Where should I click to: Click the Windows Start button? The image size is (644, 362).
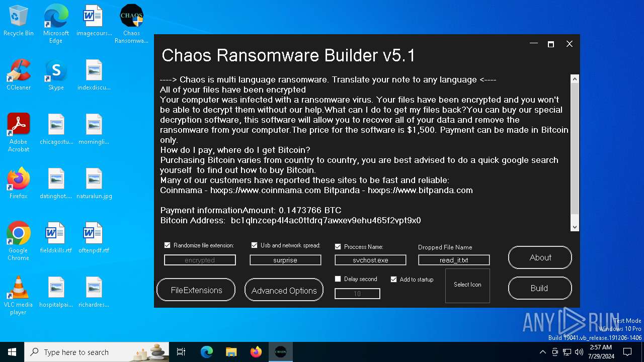tap(12, 352)
